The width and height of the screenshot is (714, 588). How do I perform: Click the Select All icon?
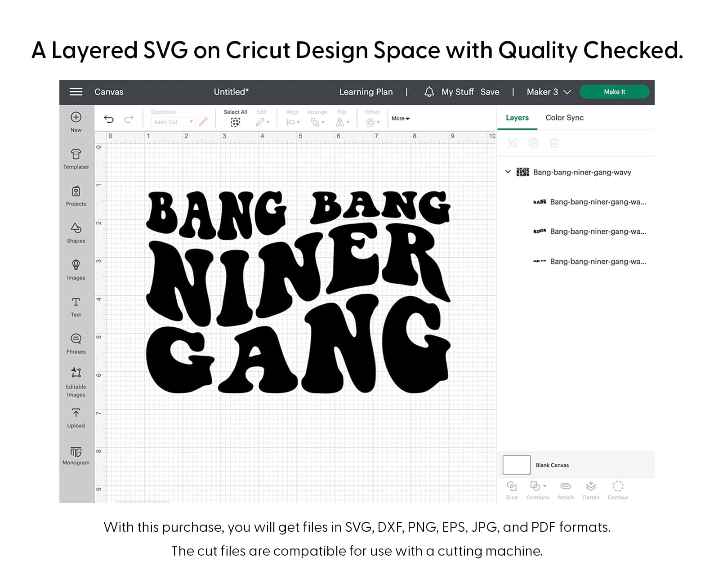point(235,122)
